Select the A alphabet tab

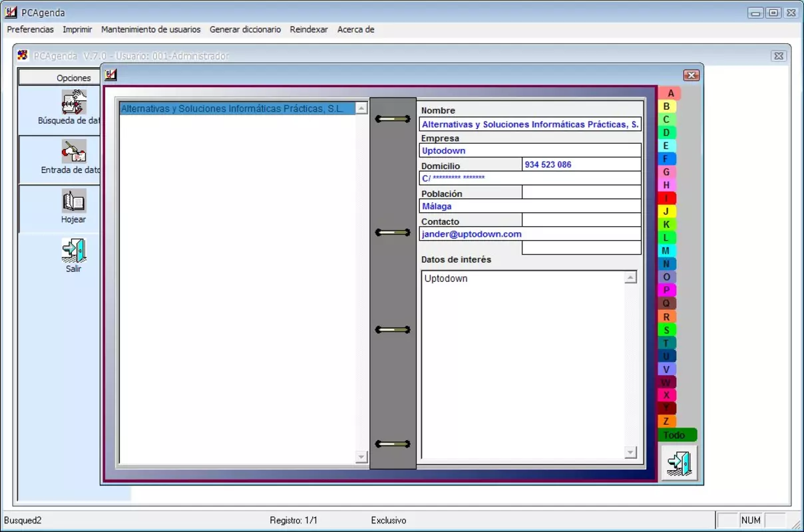[670, 94]
